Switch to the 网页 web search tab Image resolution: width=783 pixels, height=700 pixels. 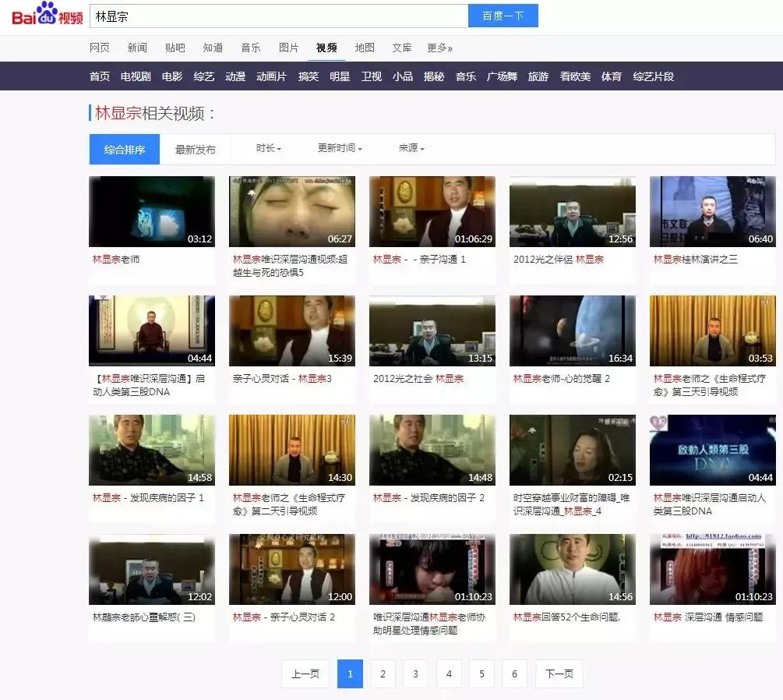(x=100, y=47)
